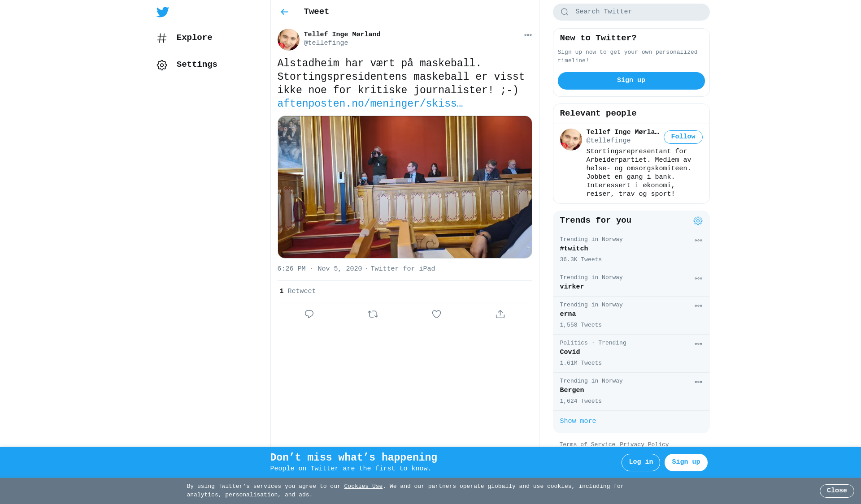Open the aftenposten.no article link
Image resolution: width=861 pixels, height=504 pixels.
click(x=370, y=104)
